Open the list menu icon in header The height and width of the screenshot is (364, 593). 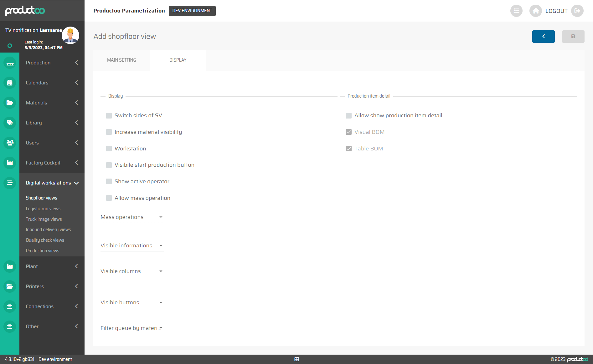[x=516, y=11]
